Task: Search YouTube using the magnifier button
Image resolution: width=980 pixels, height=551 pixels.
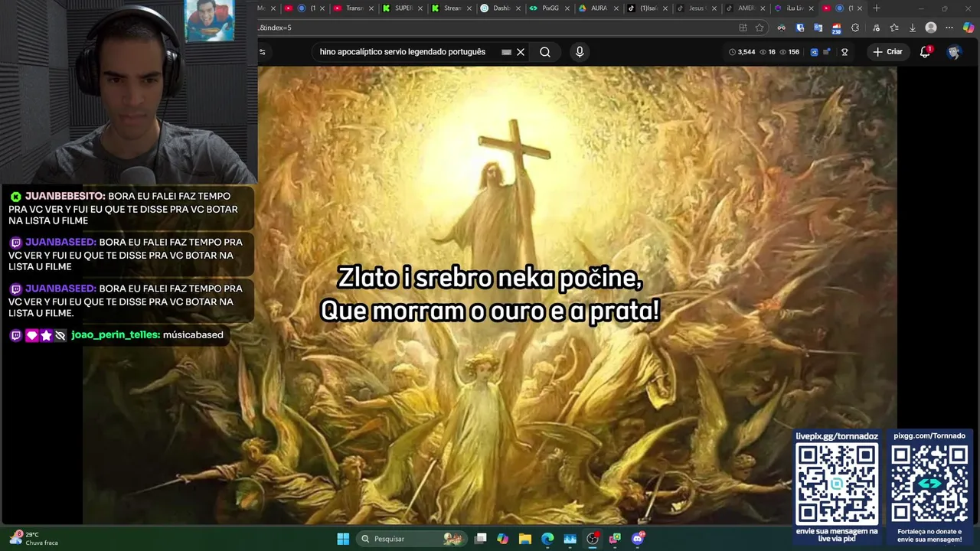Action: [545, 52]
